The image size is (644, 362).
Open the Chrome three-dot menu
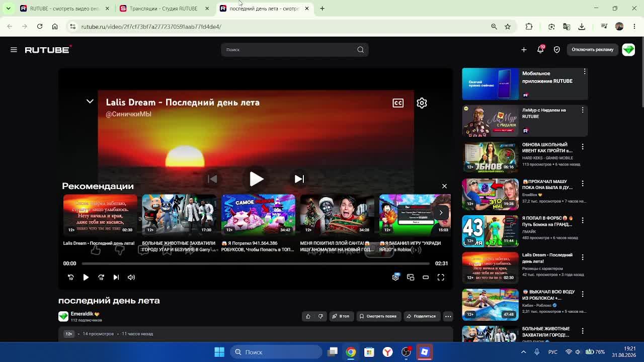pos(634,26)
